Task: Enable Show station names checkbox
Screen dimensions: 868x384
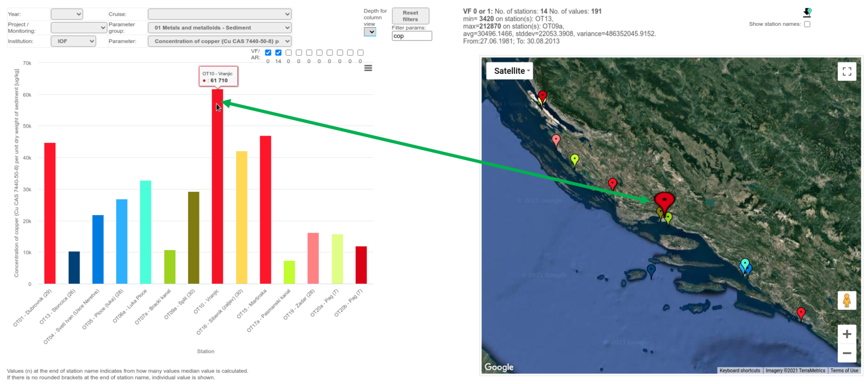Action: tap(807, 24)
